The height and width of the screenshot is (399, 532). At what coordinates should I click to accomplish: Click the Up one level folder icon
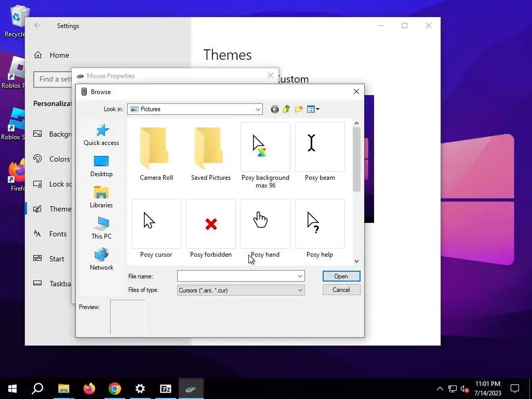[287, 109]
